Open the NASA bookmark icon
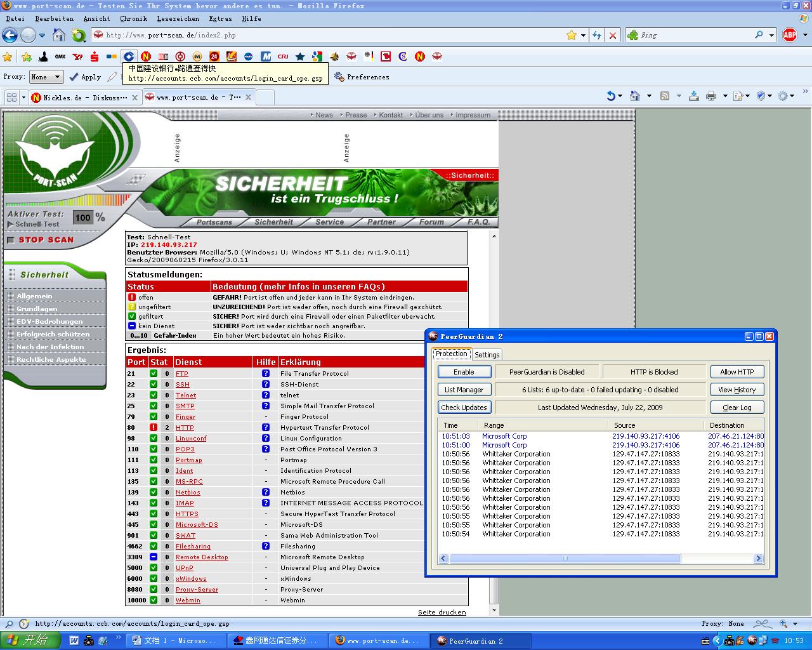 pyautogui.click(x=249, y=56)
